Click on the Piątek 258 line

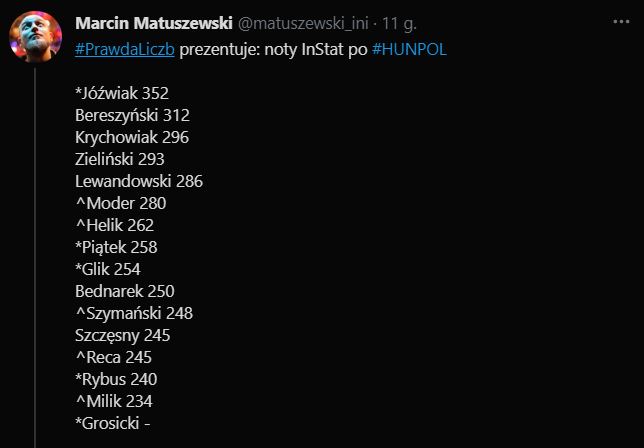116,247
